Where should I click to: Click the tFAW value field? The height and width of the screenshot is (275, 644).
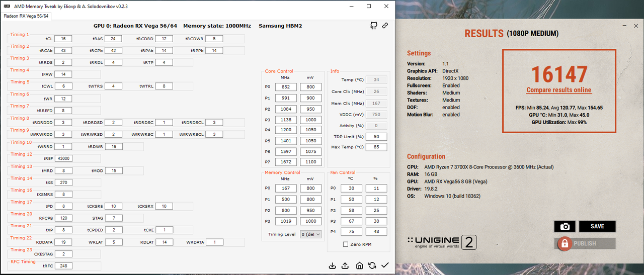[x=63, y=74]
